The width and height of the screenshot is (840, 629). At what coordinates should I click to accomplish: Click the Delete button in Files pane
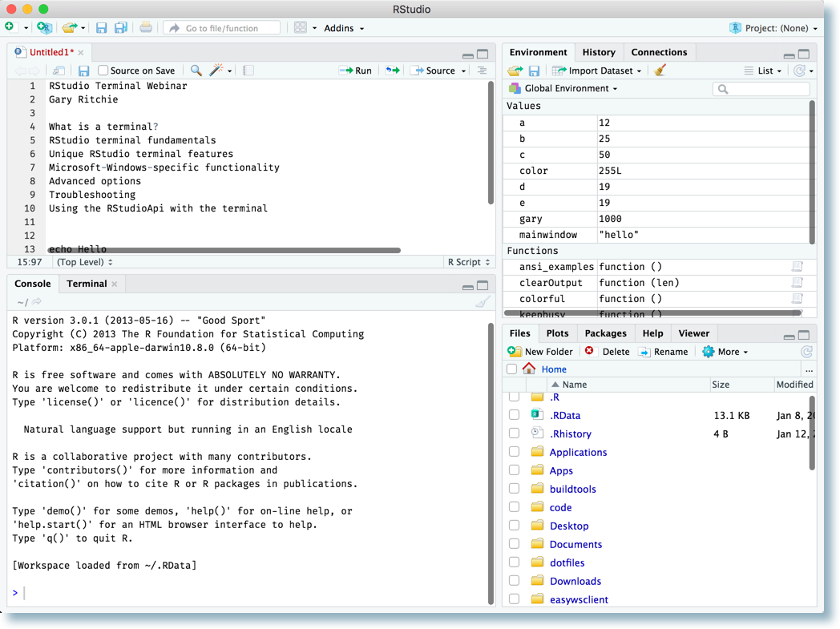[607, 352]
